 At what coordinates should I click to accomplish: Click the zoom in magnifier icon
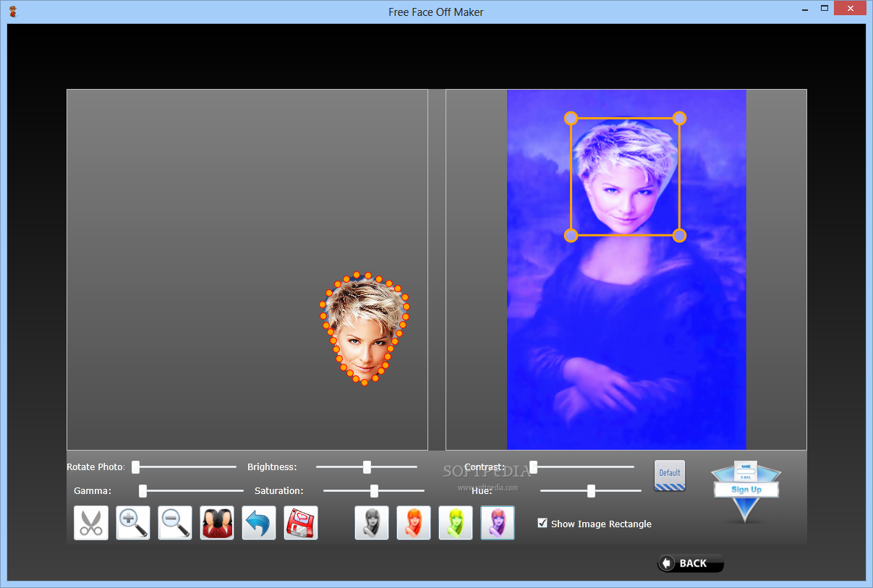[133, 523]
